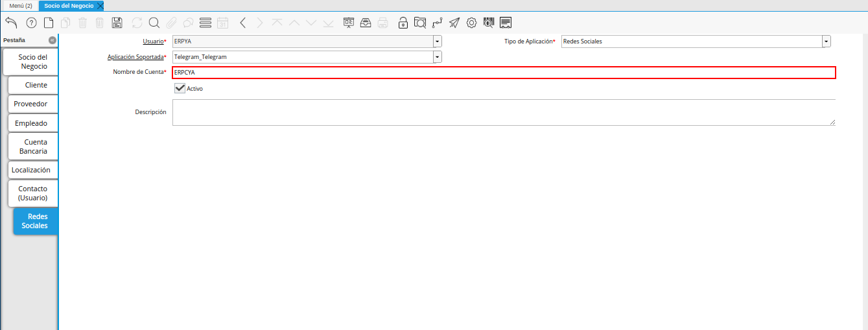Click the last toolbar certificate icon

tap(506, 23)
